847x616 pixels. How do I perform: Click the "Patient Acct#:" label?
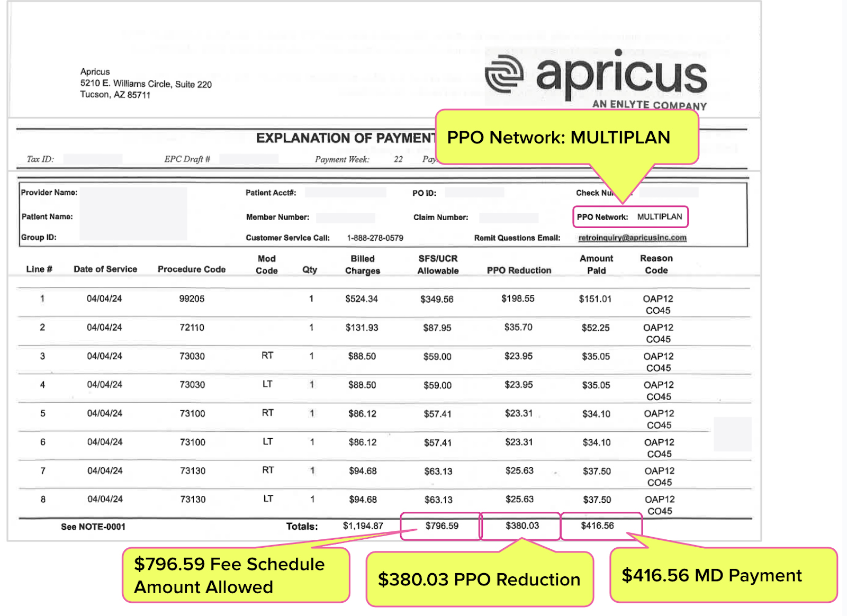pos(271,193)
